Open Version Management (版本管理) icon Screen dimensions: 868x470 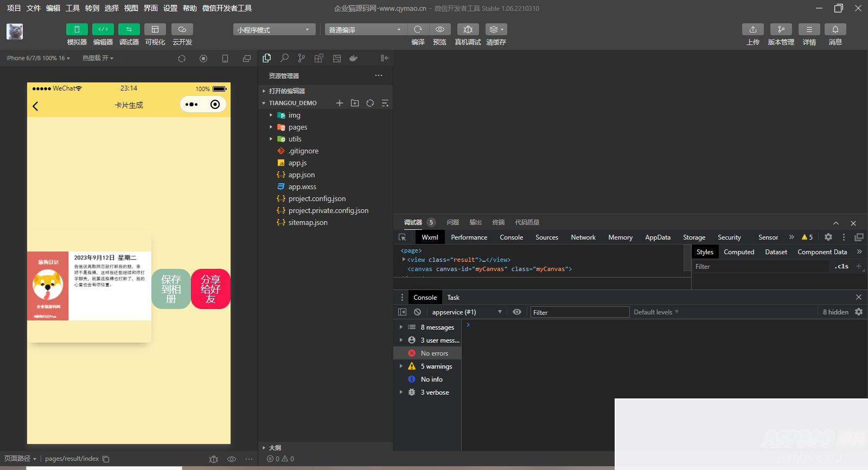(x=781, y=29)
